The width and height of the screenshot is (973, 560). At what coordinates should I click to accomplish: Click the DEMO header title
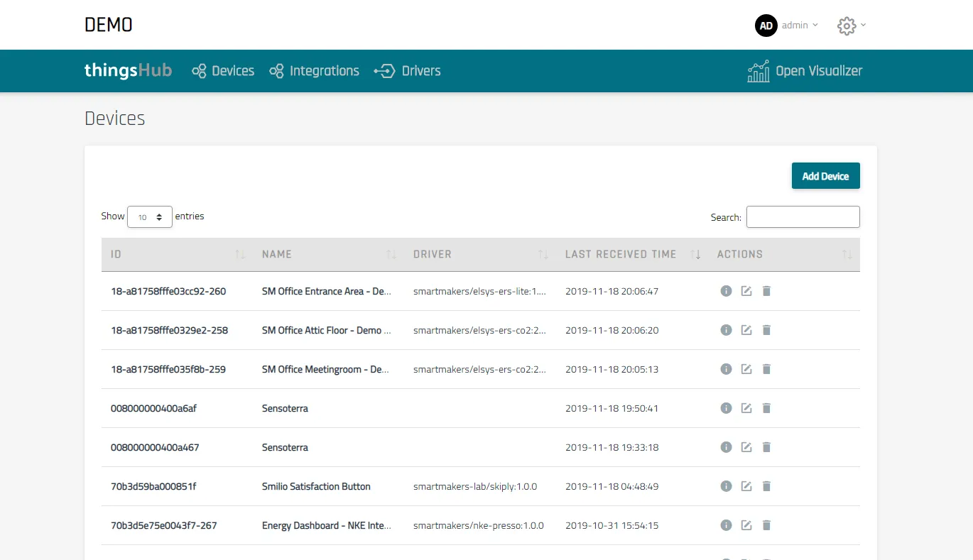tap(109, 25)
